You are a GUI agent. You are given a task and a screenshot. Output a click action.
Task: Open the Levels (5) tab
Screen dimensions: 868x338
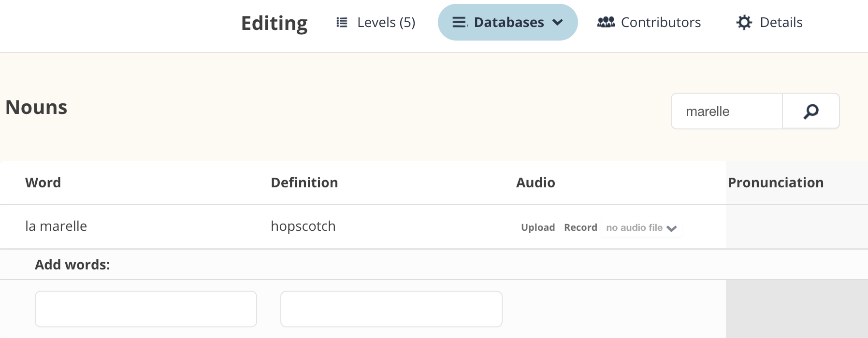coord(386,23)
